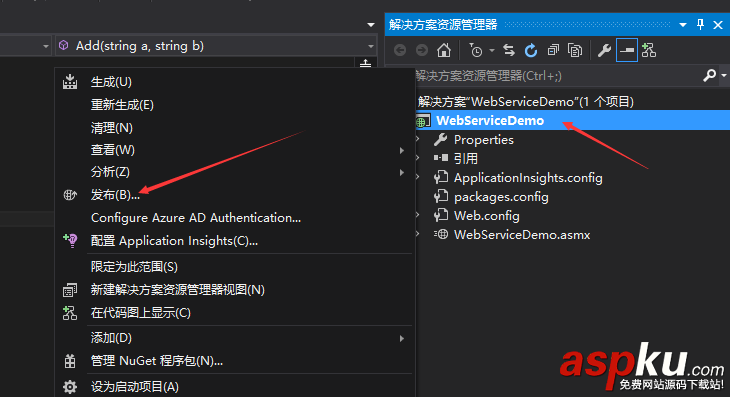Choose 限定为此范围(S) menu entry

point(235,267)
